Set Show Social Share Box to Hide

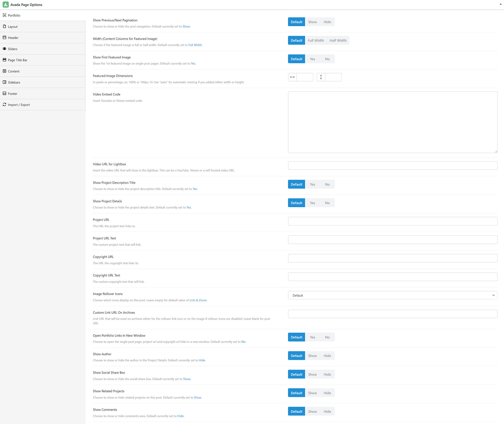pyautogui.click(x=327, y=374)
